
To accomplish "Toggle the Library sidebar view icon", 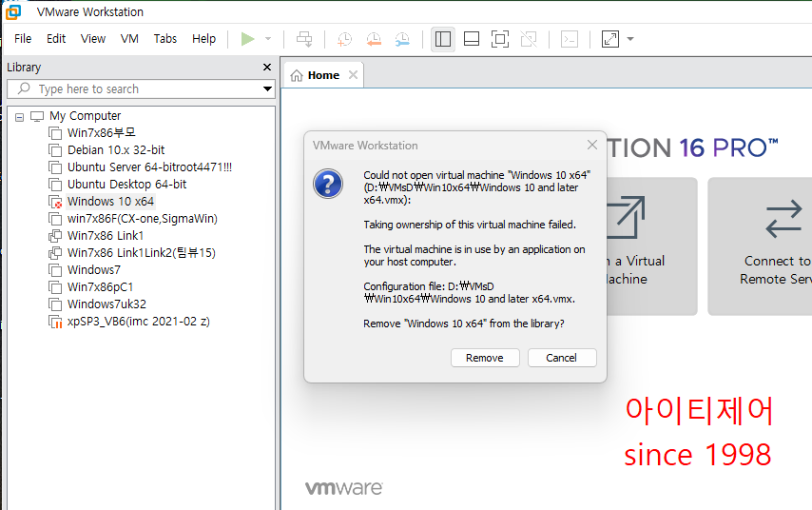I will coord(443,39).
